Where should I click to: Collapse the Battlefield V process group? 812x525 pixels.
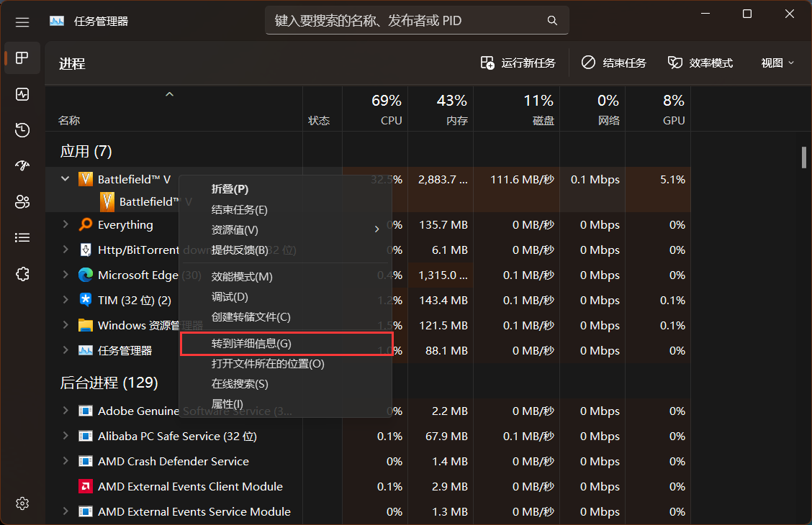click(66, 179)
